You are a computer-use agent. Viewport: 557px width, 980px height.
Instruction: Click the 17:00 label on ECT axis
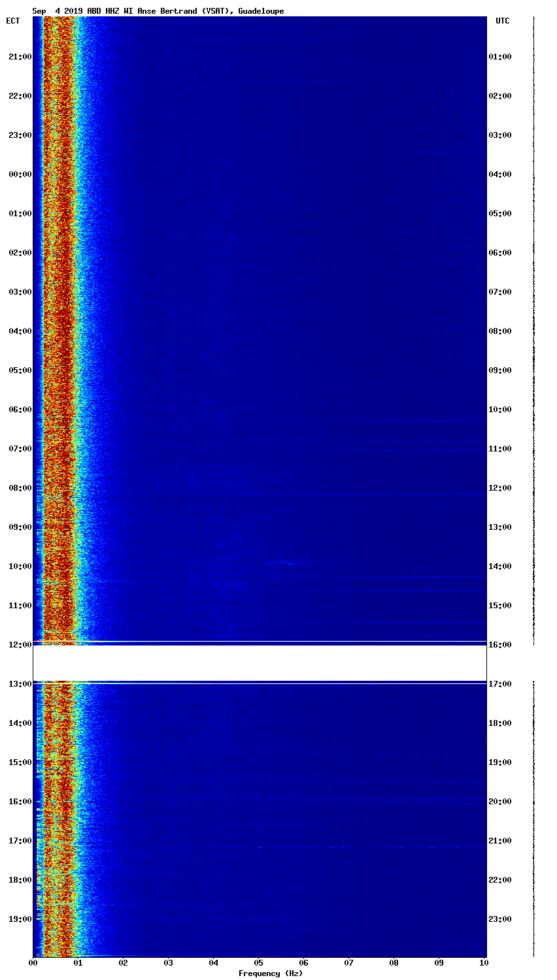pos(20,841)
